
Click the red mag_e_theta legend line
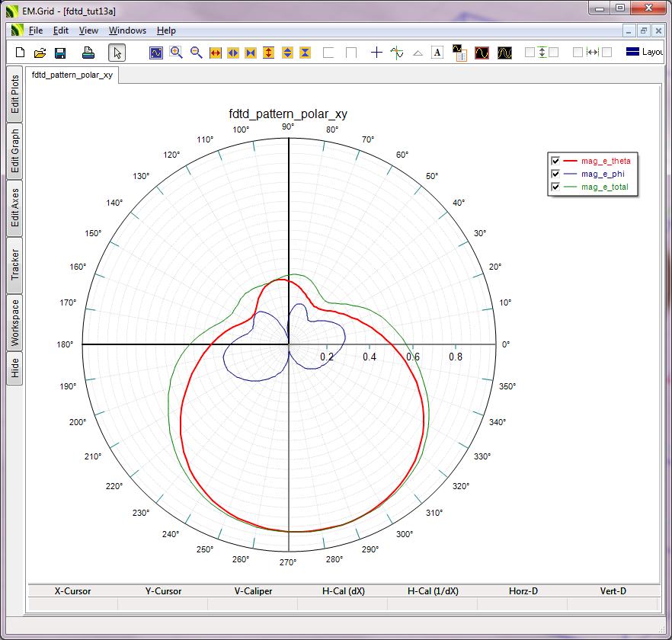coord(571,161)
